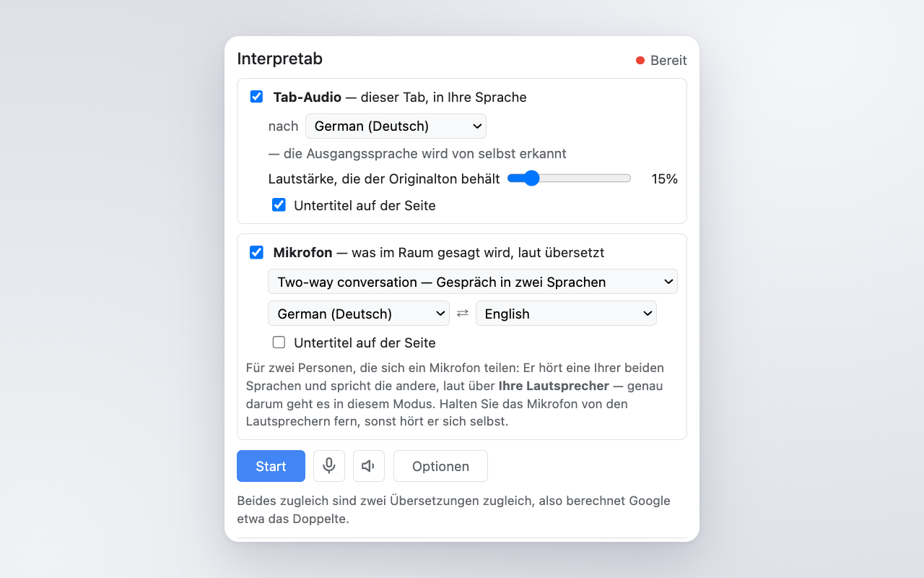
Task: Click the Interpretab title
Action: [279, 59]
